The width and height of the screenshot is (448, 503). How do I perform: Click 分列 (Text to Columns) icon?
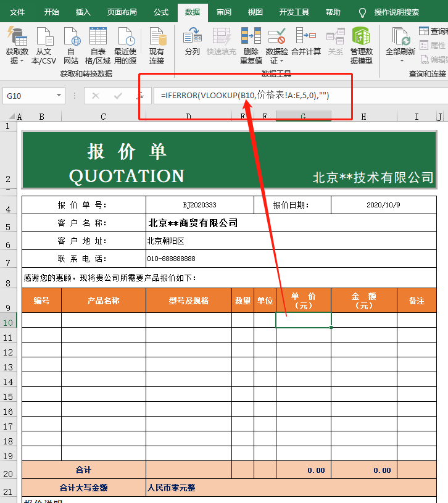point(192,41)
